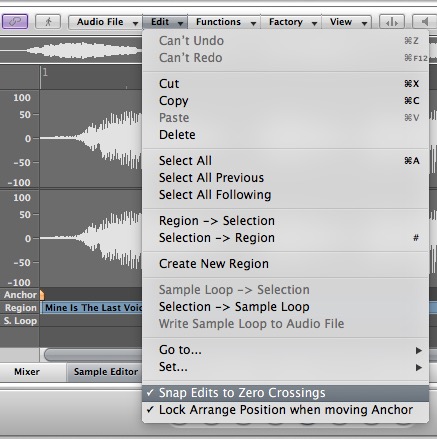Image resolution: width=437 pixels, height=439 pixels.
Task: Close the open Edit dropdown menu
Action: coord(165,22)
